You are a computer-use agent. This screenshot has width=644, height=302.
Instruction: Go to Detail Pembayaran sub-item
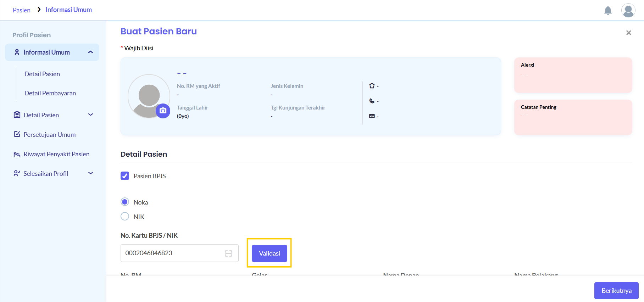pyautogui.click(x=50, y=93)
